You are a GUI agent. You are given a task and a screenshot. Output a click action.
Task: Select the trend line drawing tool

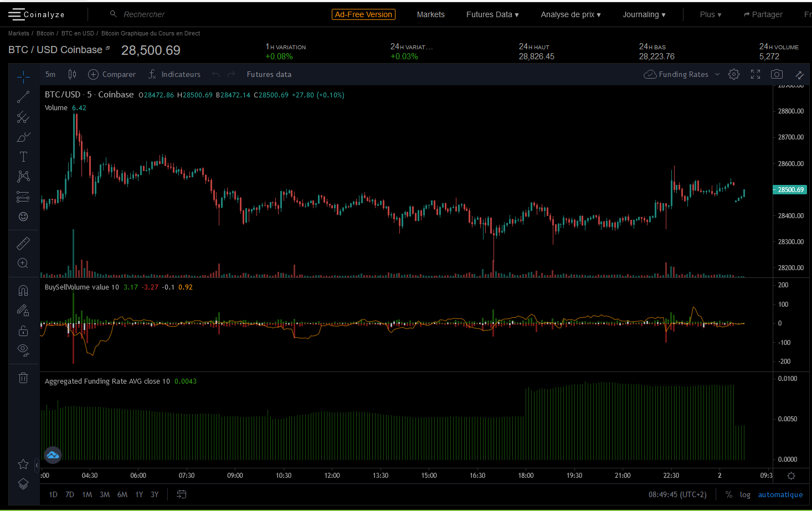(23, 97)
